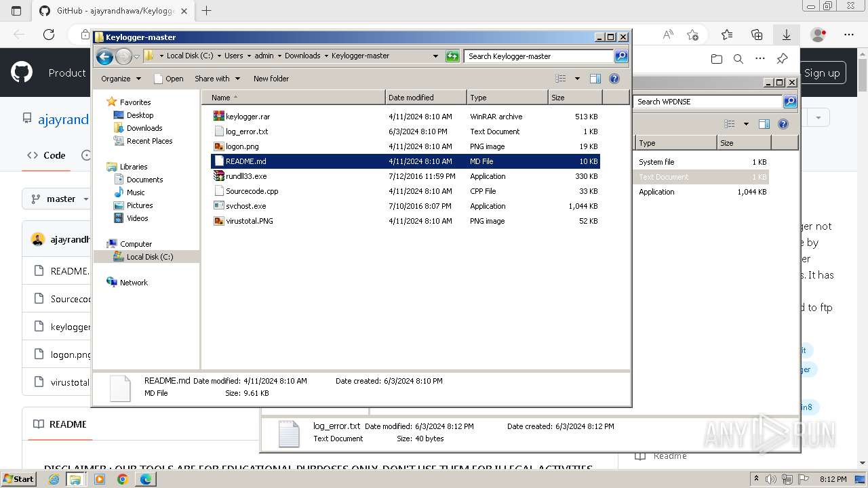Open the Organize menu
Screen dimensions: 868x488
pos(121,79)
